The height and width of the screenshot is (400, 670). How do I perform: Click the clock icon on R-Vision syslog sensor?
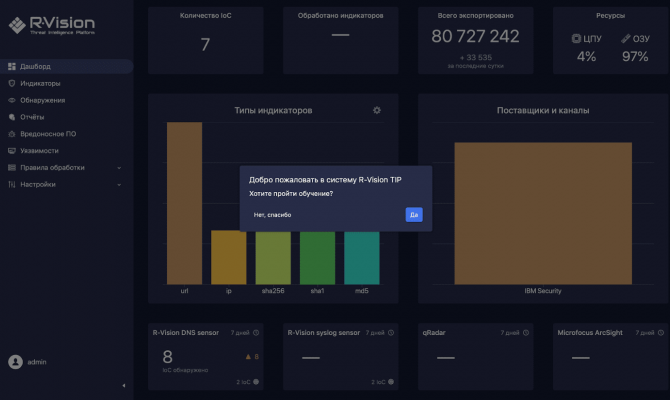pos(391,332)
